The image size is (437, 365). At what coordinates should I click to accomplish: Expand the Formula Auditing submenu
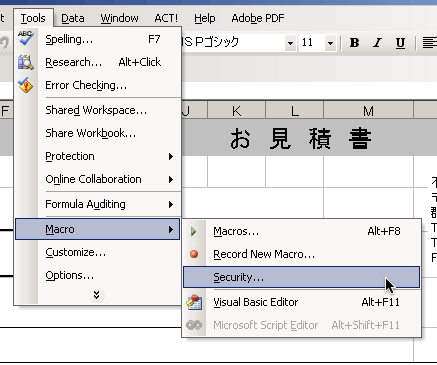tap(97, 204)
